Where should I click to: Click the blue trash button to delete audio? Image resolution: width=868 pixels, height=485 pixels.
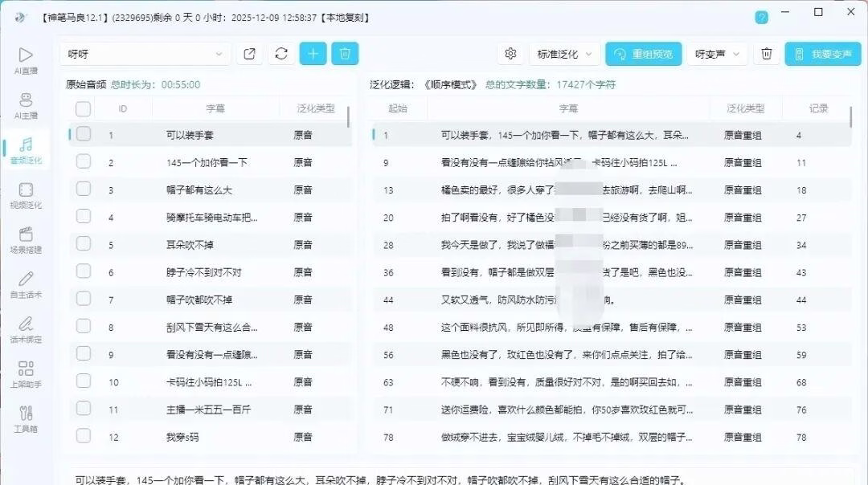345,54
